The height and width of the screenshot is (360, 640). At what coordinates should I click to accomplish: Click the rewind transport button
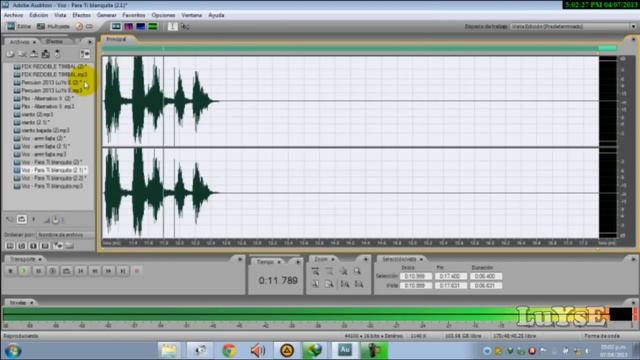point(95,271)
